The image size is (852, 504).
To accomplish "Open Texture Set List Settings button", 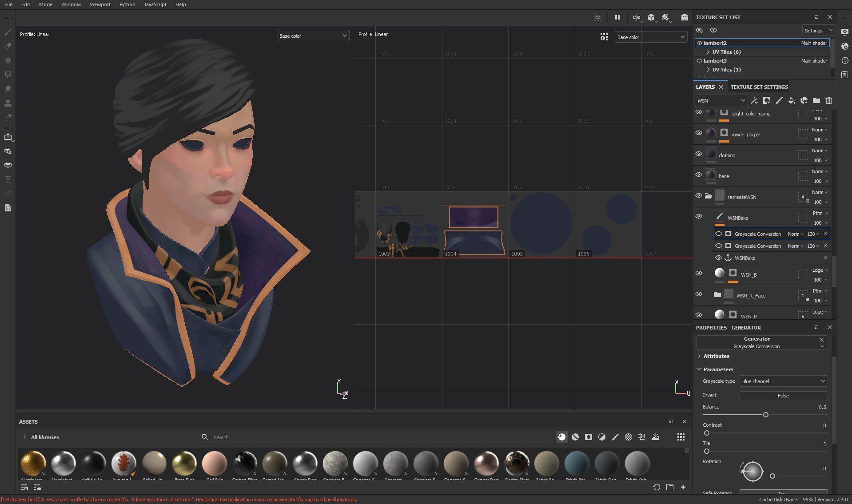I will (x=818, y=31).
